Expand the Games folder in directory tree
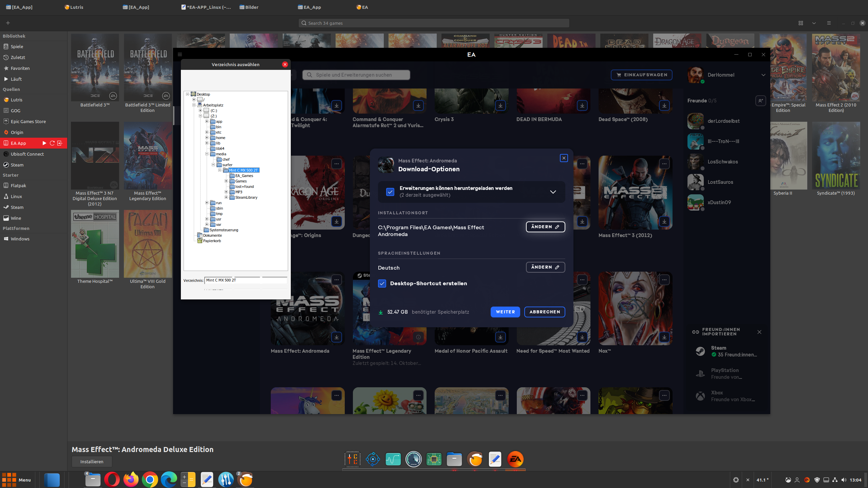The image size is (868, 488). point(226,181)
